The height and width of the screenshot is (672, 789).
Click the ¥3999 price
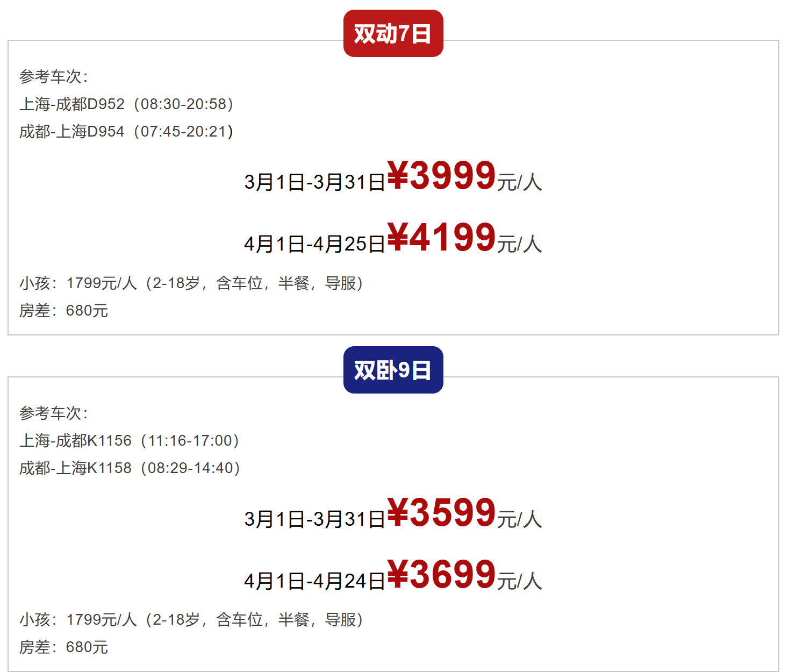click(441, 176)
